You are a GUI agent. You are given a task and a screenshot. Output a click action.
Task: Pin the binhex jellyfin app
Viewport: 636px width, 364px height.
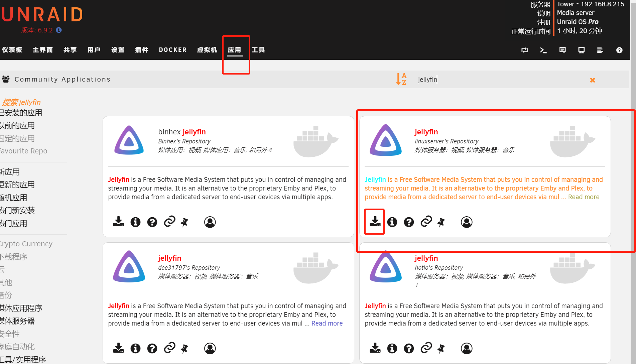tap(184, 222)
